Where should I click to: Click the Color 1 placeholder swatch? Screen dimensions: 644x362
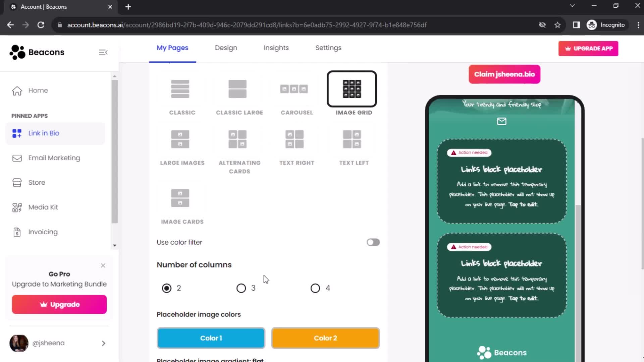211,338
